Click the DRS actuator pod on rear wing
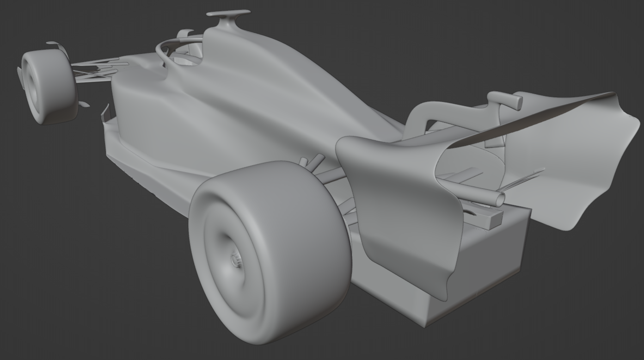 pos(504,99)
